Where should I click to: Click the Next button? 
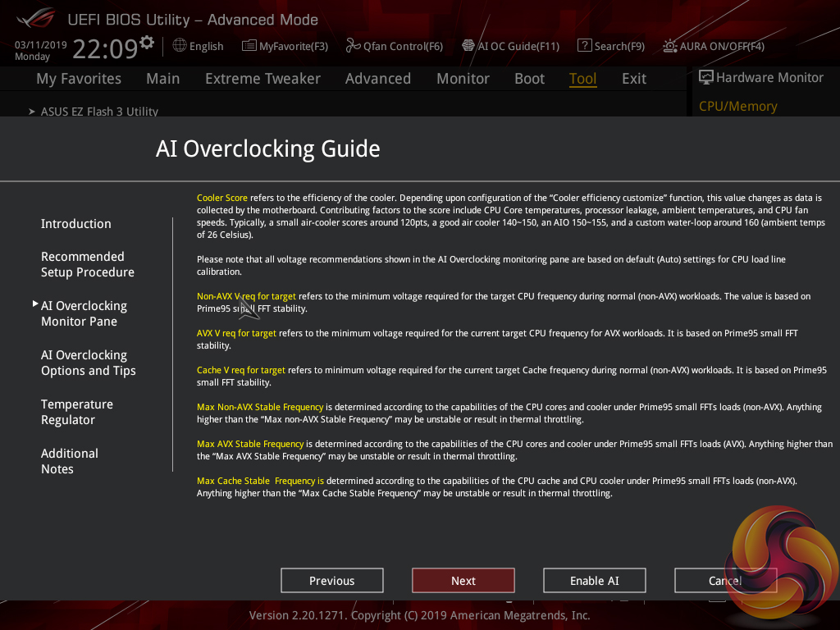point(463,581)
